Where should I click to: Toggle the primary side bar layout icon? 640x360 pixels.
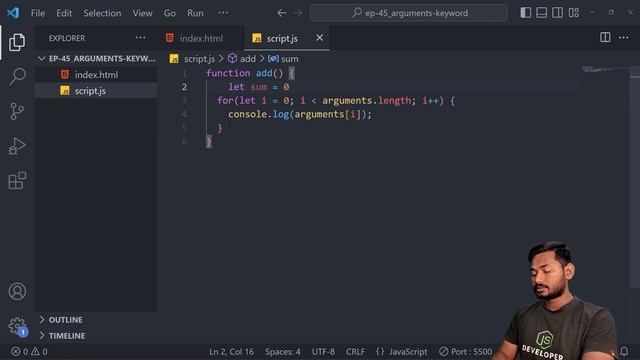point(526,13)
